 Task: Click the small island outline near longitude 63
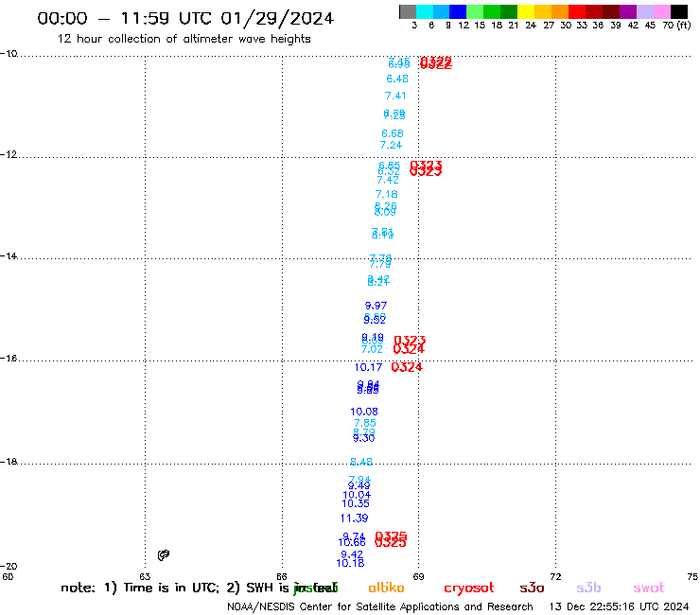coord(164,555)
